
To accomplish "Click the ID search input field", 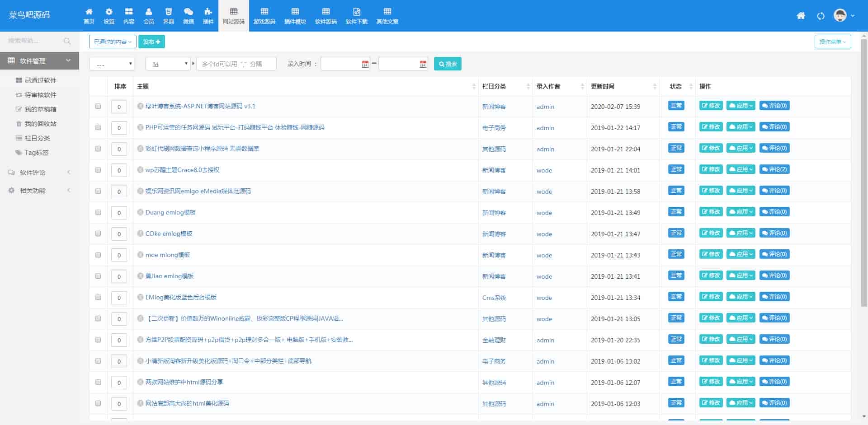I will point(236,64).
